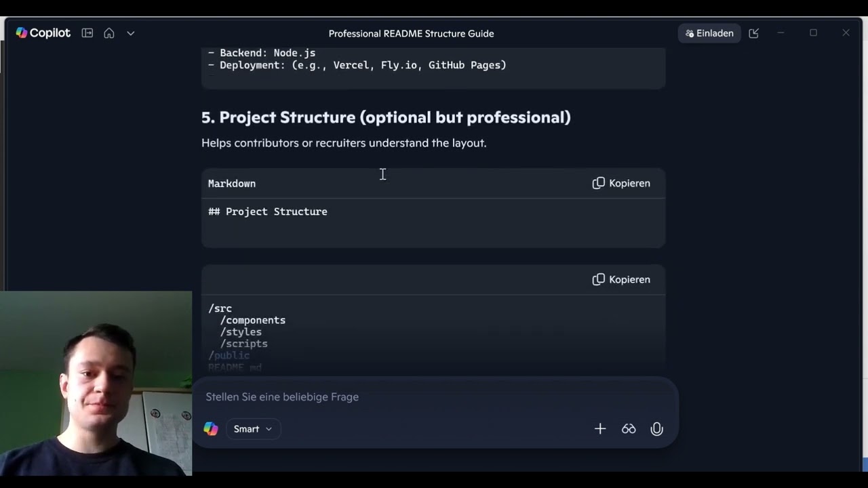Click the Deployment line with Vercel
The width and height of the screenshot is (868, 488).
357,65
